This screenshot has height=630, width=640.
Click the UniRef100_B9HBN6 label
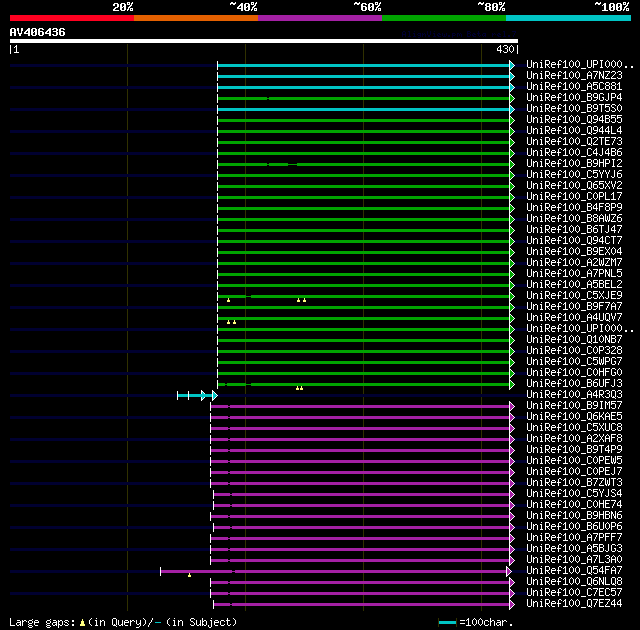(x=574, y=516)
